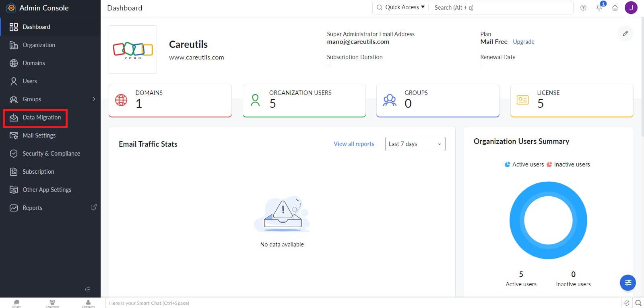The height and width of the screenshot is (308, 644).
Task: Collapse the sidebar using bottom icon
Action: point(87,290)
